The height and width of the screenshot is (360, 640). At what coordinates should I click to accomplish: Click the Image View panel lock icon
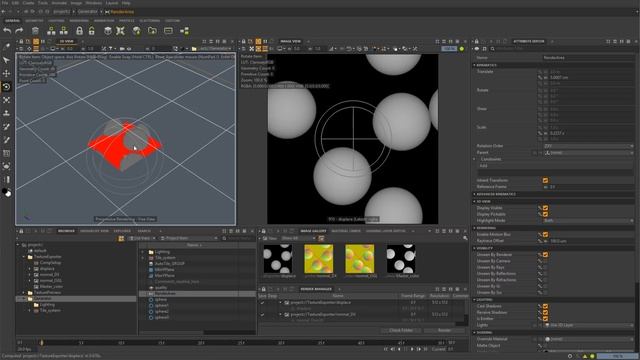click(x=244, y=41)
